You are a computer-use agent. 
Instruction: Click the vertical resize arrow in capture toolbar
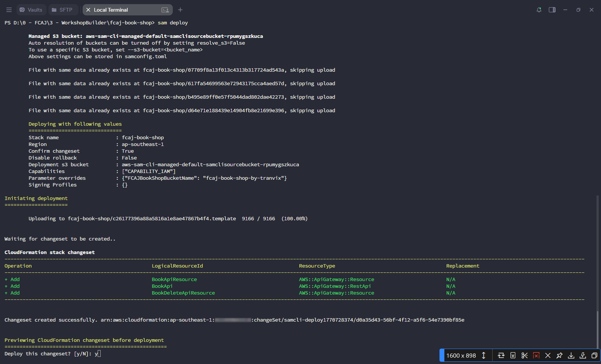[484, 355]
